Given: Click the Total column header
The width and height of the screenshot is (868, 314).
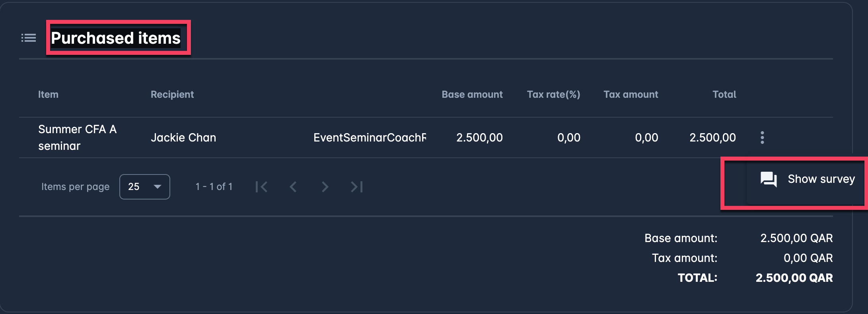Looking at the screenshot, I should [x=724, y=95].
